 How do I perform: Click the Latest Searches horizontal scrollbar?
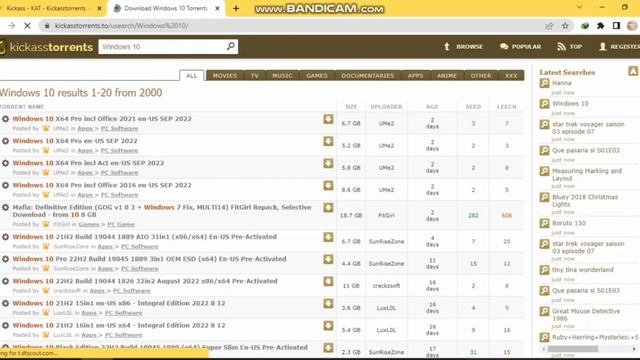tap(573, 349)
